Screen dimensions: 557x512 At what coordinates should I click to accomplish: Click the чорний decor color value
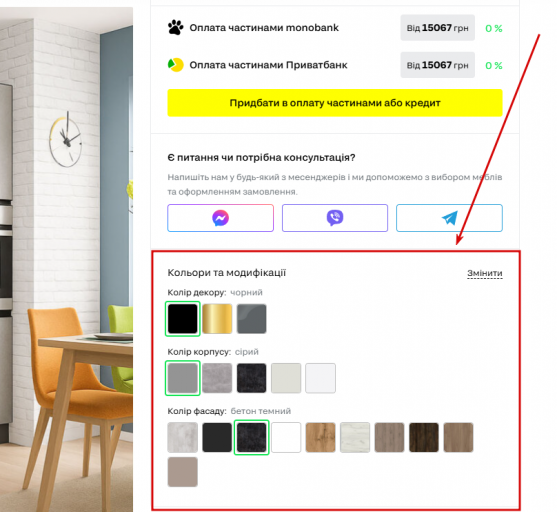pos(247,293)
